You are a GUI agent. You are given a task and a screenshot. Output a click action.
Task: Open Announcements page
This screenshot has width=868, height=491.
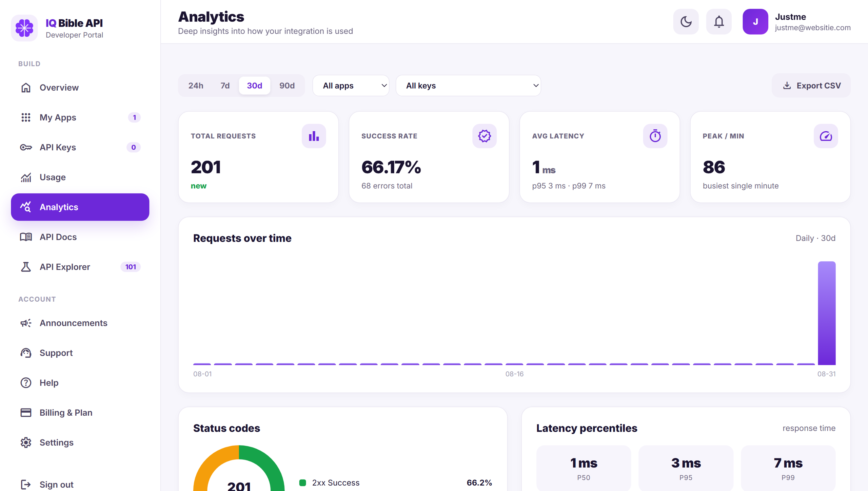coord(80,323)
